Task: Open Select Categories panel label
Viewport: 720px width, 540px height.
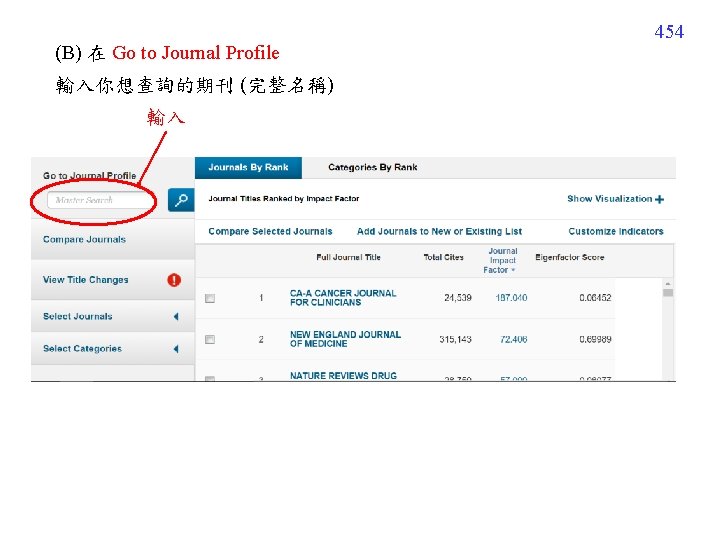Action: click(82, 349)
